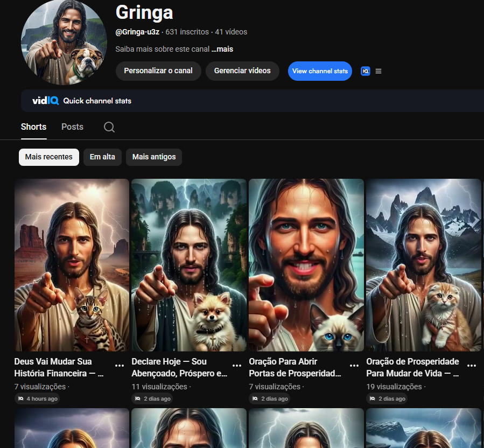Open the vidIQ hamburger menu icon
The width and height of the screenshot is (484, 448).
tap(378, 71)
